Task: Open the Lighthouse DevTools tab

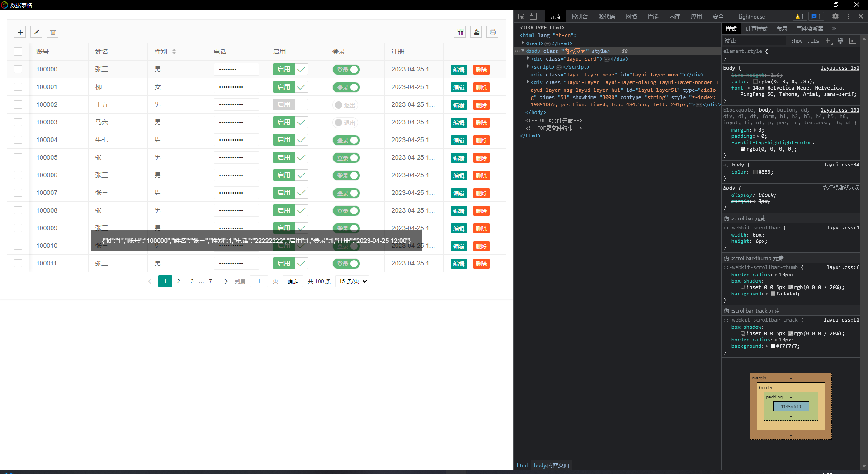Action: 751,16
